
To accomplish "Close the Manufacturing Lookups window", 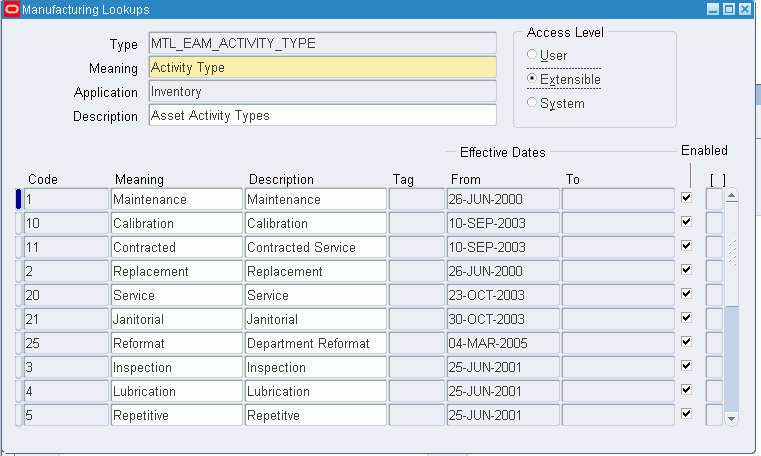I will pos(745,9).
